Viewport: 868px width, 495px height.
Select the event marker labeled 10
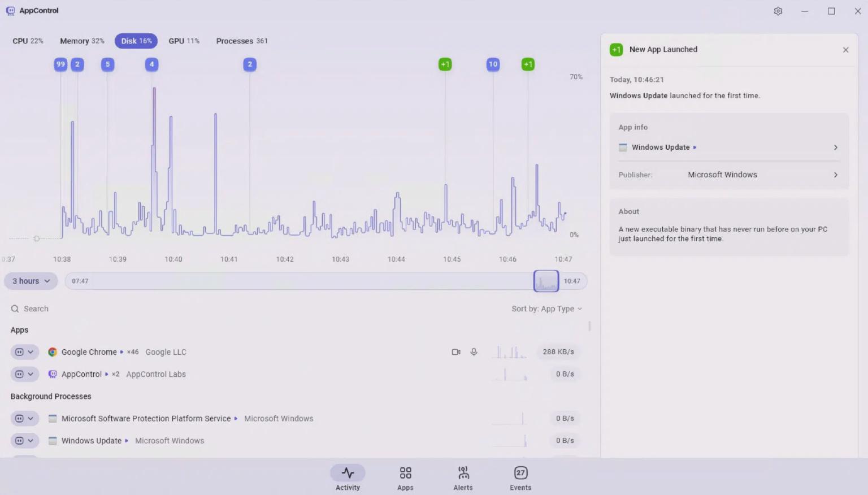[x=493, y=64]
